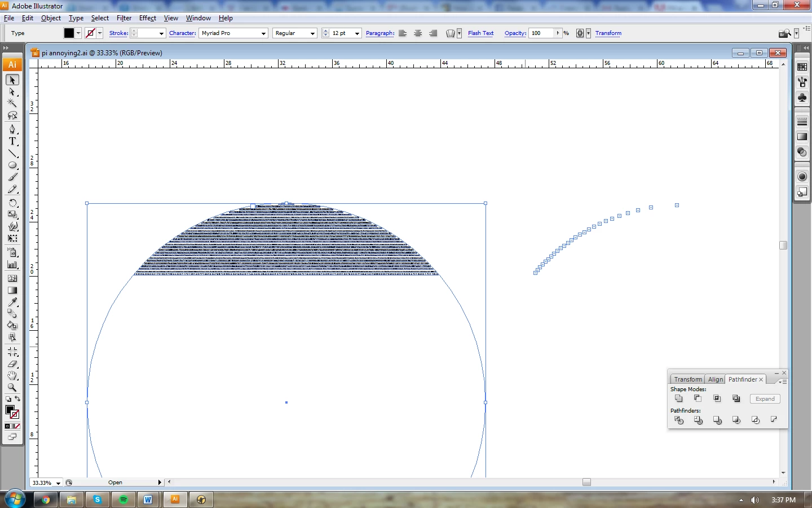
Task: Align paragraph text right
Action: [433, 33]
